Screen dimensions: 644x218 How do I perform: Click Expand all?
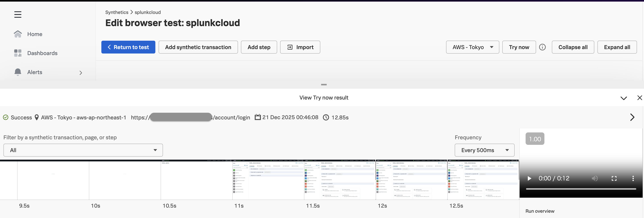coord(617,47)
